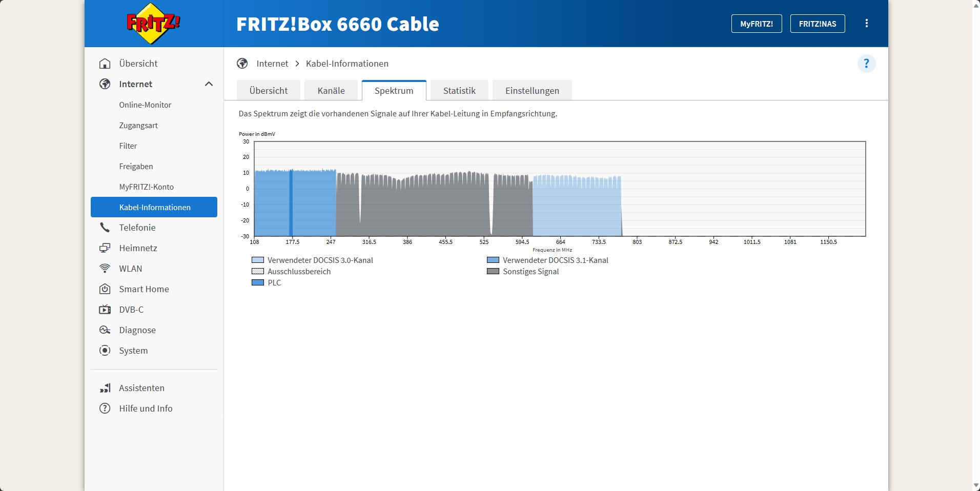This screenshot has width=980, height=491.
Task: Collapse the Internet menu chevron
Action: click(x=209, y=84)
